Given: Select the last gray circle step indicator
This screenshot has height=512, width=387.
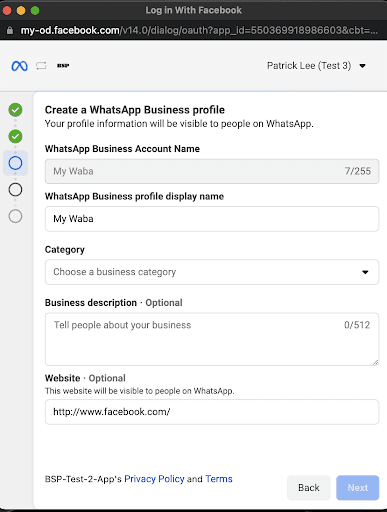Looking at the screenshot, I should [15, 216].
